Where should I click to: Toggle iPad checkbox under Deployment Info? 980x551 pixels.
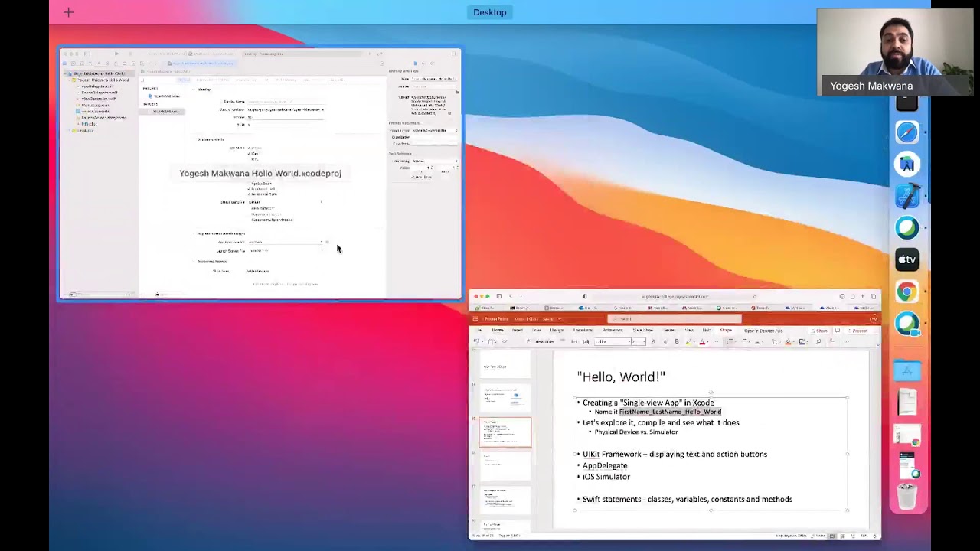(250, 154)
